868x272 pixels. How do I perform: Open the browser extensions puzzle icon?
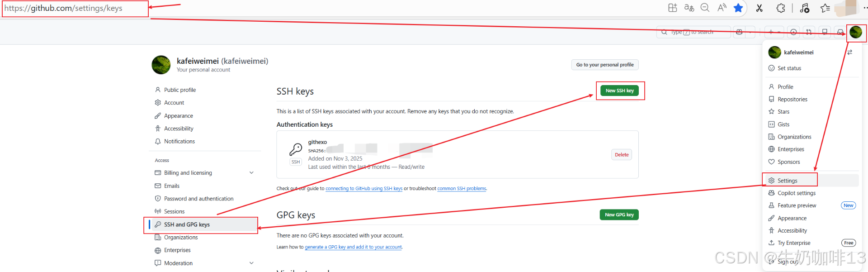781,8
